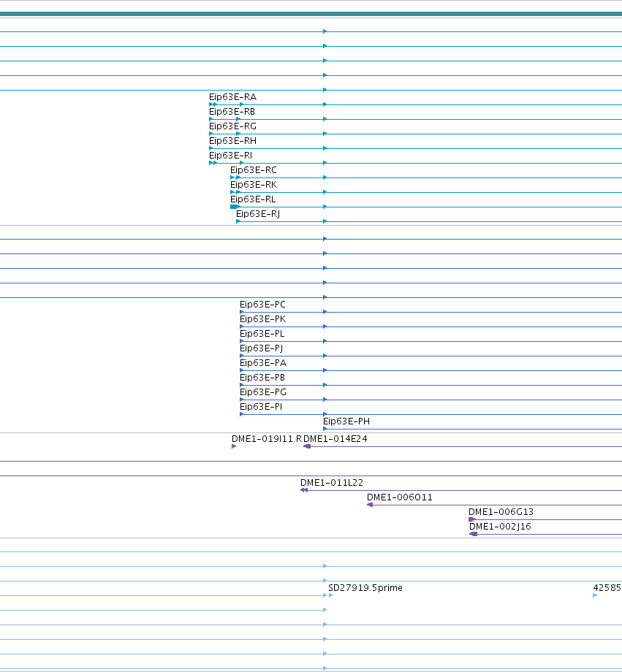Select the Eip63E-PH protein label
Image resolution: width=622 pixels, height=672 pixels.
346,421
